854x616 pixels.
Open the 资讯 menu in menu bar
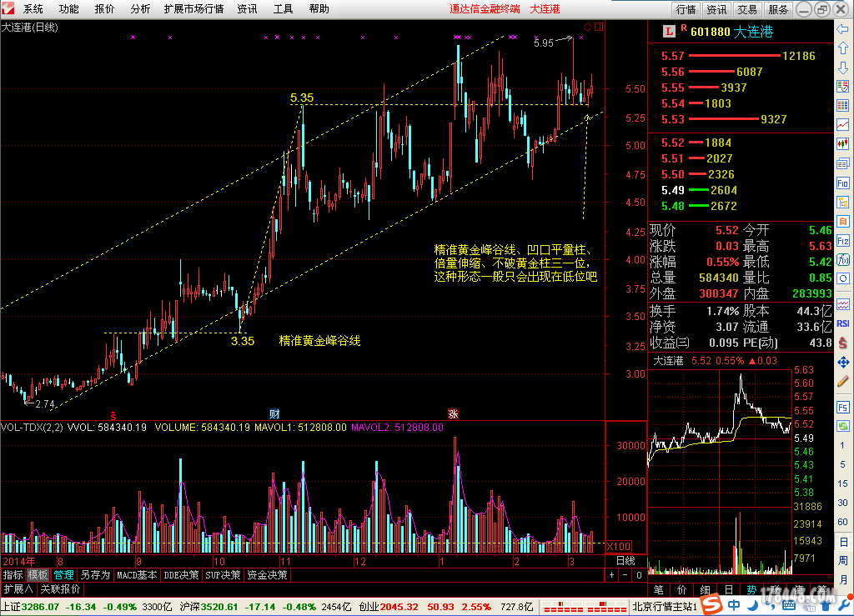247,8
